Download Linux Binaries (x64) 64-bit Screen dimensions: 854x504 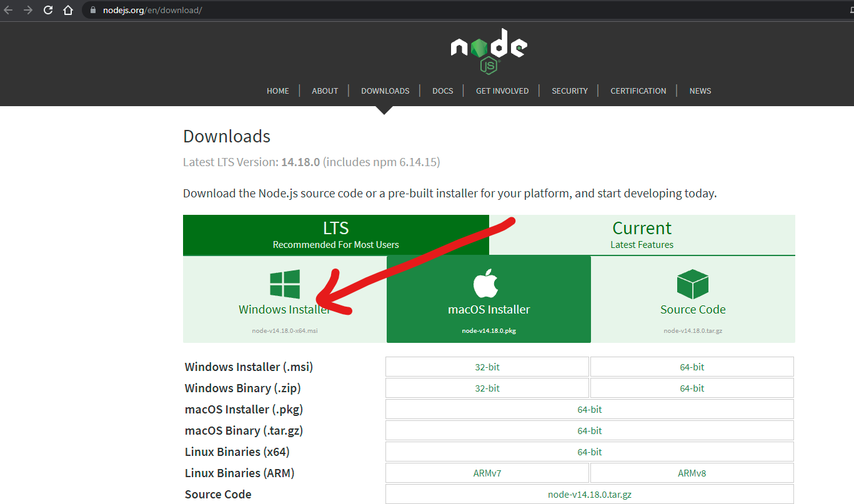pos(590,452)
